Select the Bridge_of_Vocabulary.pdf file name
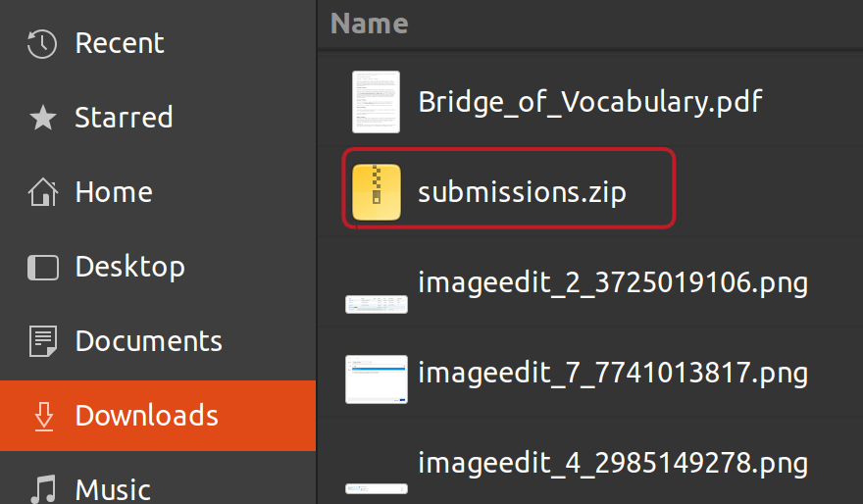Viewport: 863px width, 504px height. pos(590,102)
